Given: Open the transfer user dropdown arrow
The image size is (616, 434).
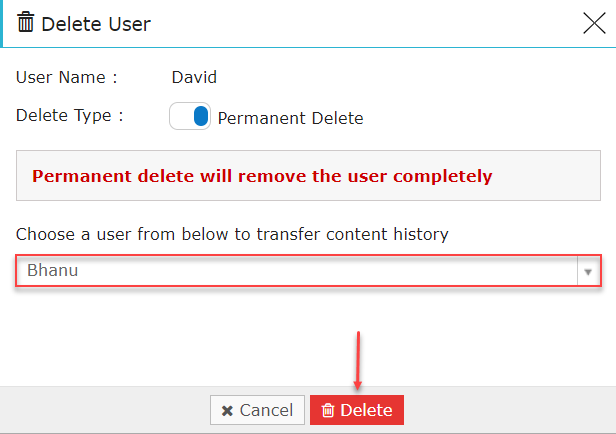Looking at the screenshot, I should pyautogui.click(x=588, y=271).
